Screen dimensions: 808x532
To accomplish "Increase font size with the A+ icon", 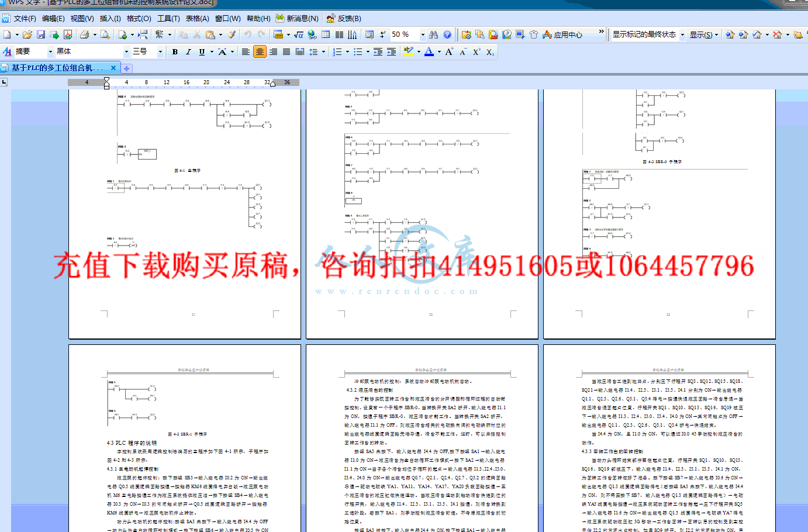I will tap(449, 52).
